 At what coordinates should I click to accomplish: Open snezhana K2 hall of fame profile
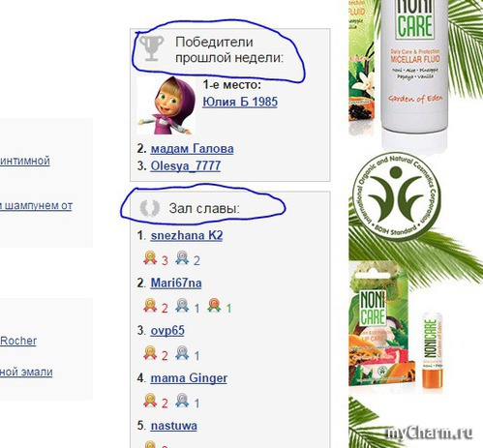pos(187,235)
